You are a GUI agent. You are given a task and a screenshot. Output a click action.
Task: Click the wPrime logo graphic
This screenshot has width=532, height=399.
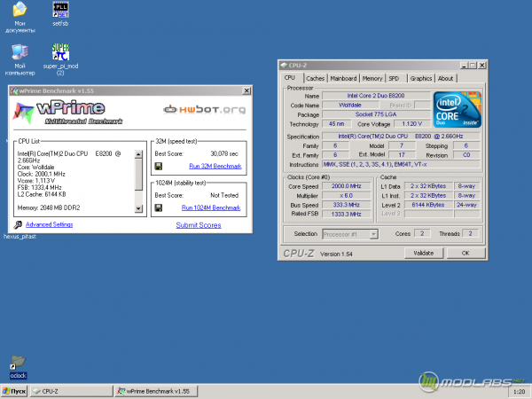67,112
